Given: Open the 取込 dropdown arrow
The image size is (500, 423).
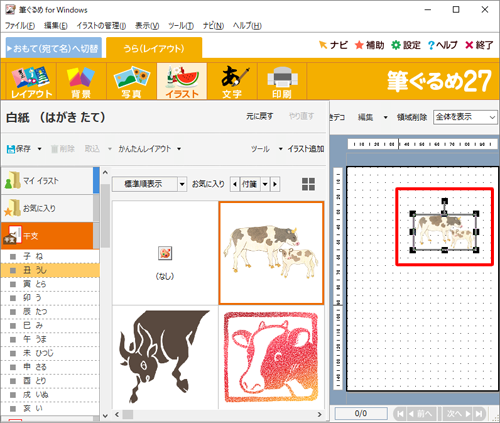Looking at the screenshot, I should (x=110, y=149).
